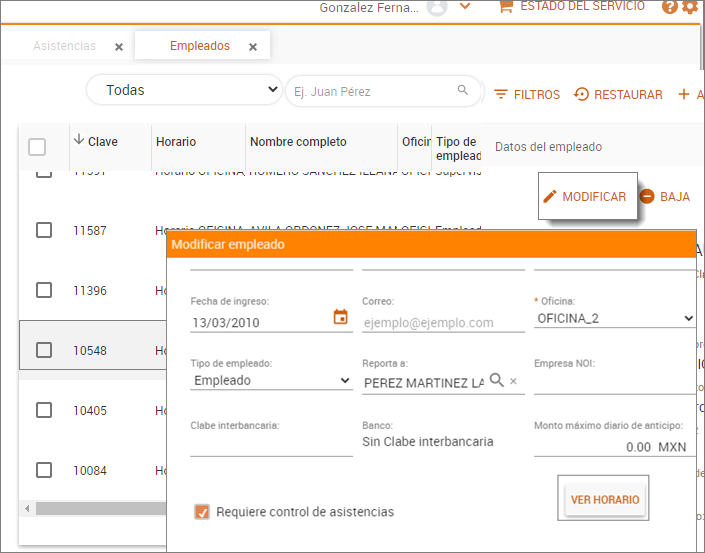This screenshot has width=705, height=553.
Task: Click the search magnifier in Reporta a field
Action: point(496,381)
